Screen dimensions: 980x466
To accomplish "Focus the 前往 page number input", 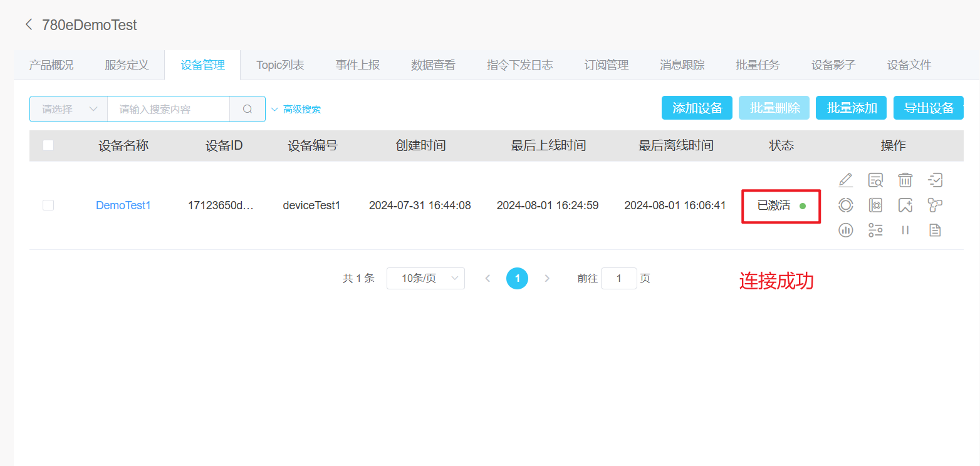I will [x=619, y=278].
